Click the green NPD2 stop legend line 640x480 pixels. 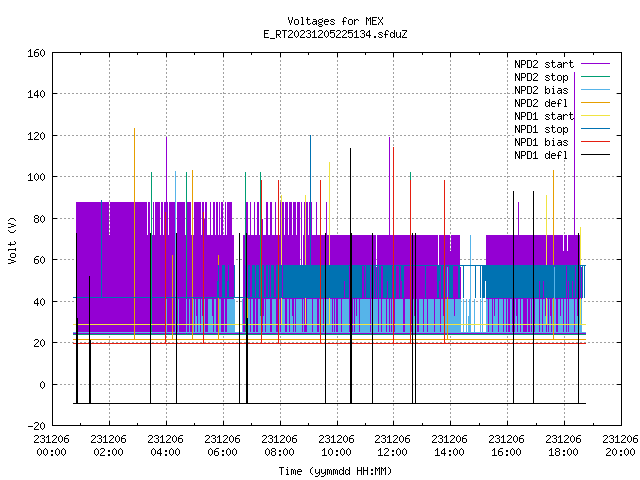pos(595,76)
